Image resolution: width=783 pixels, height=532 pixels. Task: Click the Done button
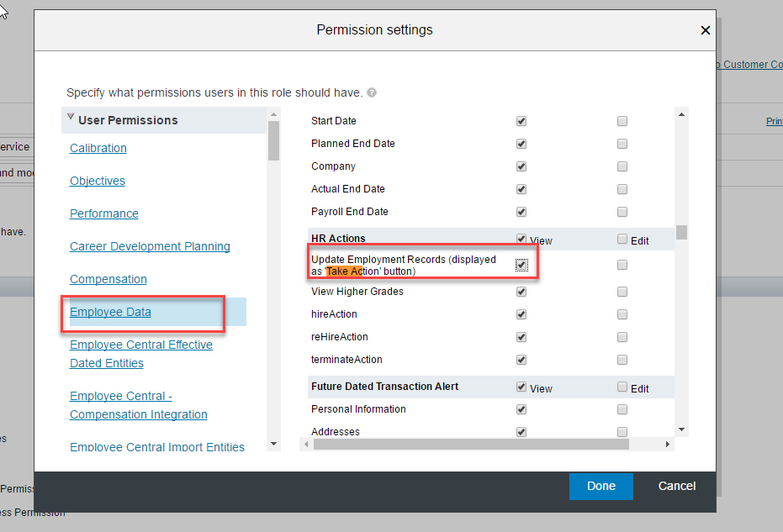click(x=601, y=486)
